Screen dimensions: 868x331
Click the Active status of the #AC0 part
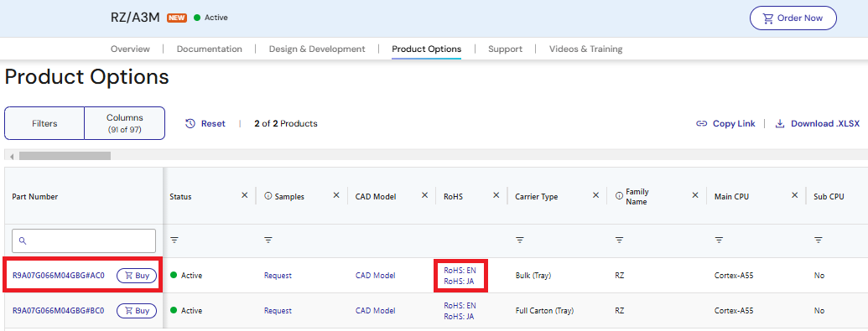186,275
